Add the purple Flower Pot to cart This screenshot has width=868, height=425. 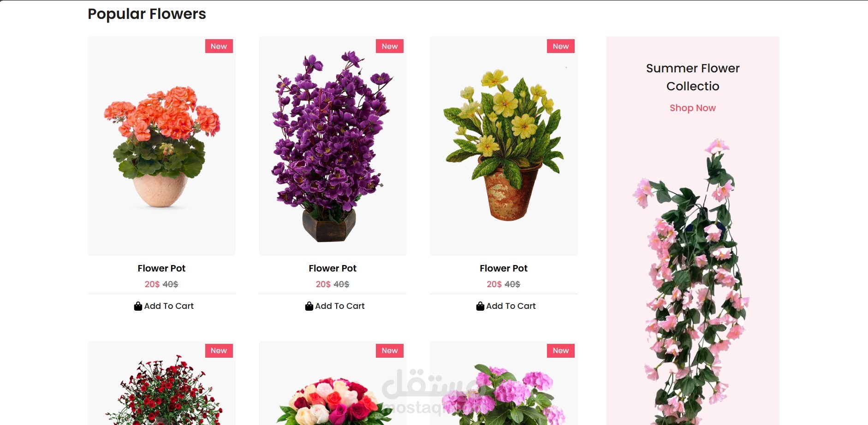tap(335, 306)
